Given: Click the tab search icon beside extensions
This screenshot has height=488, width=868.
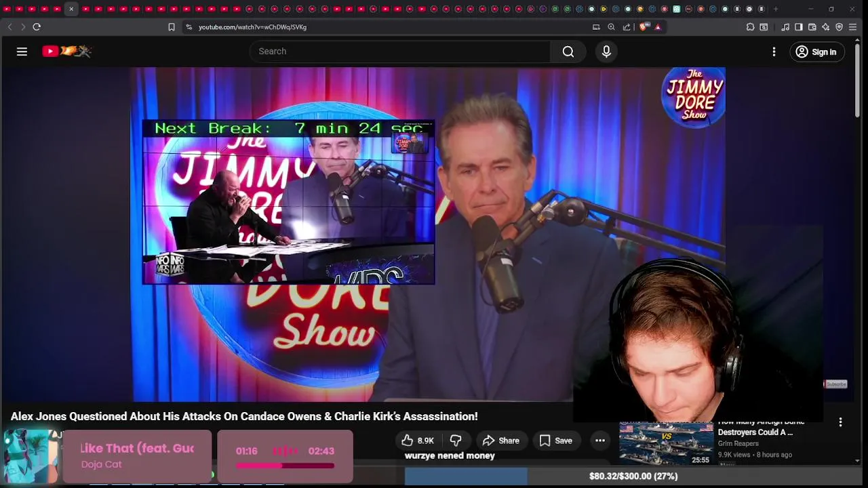Looking at the screenshot, I should (764, 27).
